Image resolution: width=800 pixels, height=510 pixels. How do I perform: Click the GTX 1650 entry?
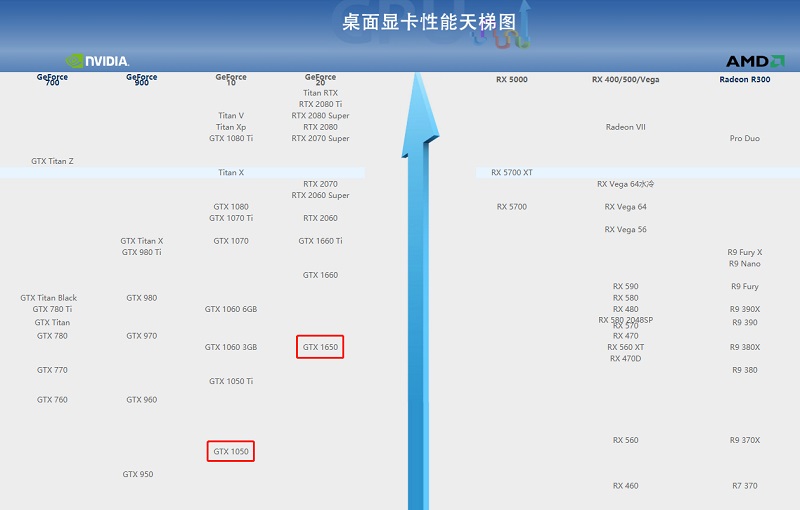pos(320,347)
